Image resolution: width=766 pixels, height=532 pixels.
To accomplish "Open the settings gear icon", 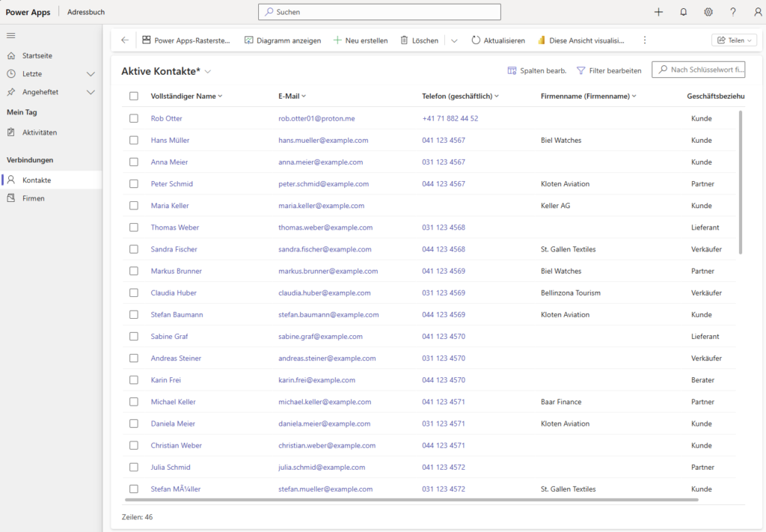I will coord(708,12).
